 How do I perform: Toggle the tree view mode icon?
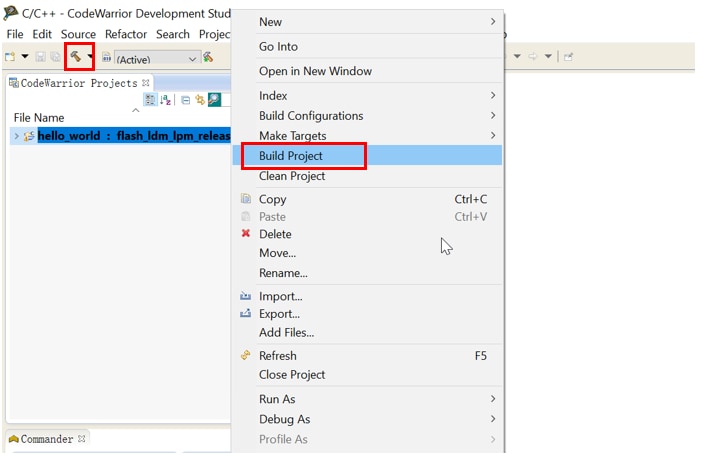coord(150,100)
